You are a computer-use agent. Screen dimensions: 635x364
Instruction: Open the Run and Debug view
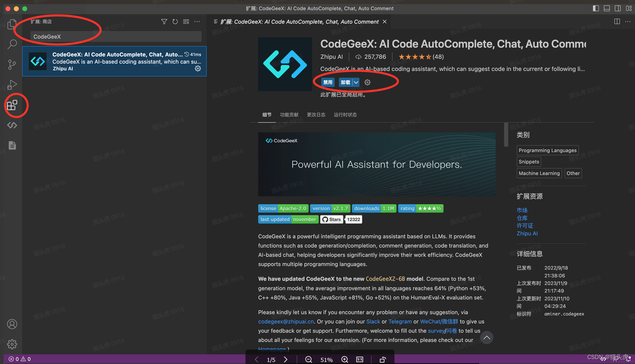tap(12, 85)
